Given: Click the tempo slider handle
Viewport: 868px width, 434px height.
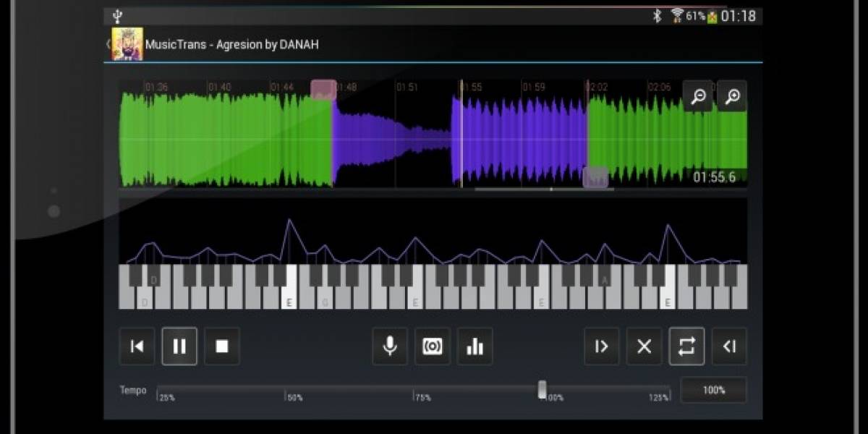Looking at the screenshot, I should click(542, 390).
